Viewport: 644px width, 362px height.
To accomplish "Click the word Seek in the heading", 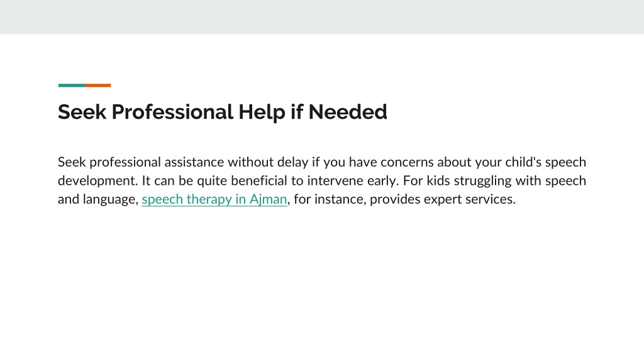I will (82, 112).
